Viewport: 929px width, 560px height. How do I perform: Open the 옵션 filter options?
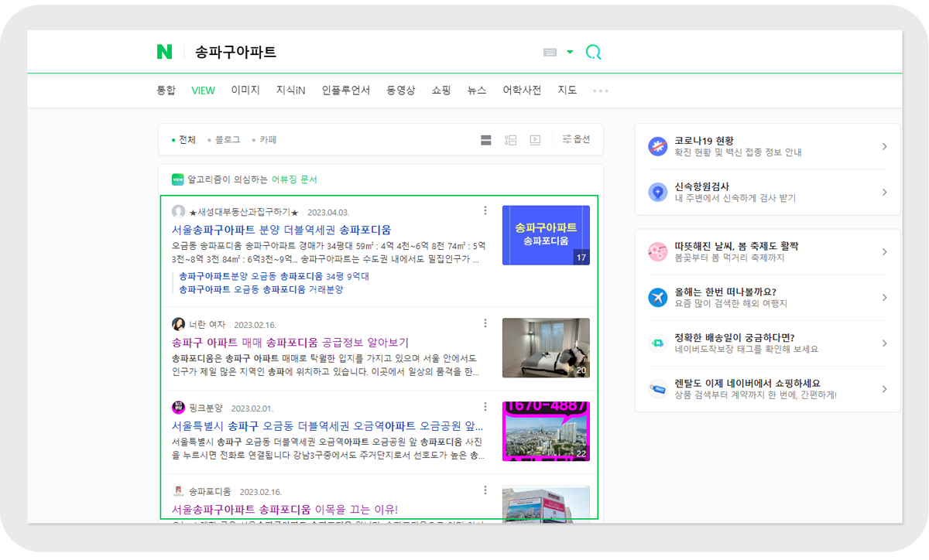pyautogui.click(x=576, y=139)
